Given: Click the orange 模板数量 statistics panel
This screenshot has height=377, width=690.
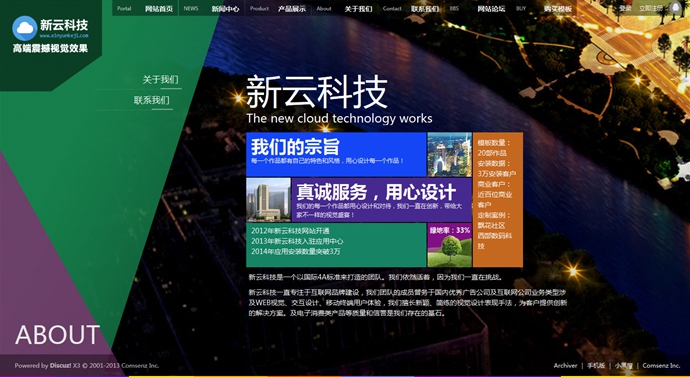Looking at the screenshot, I should point(498,200).
